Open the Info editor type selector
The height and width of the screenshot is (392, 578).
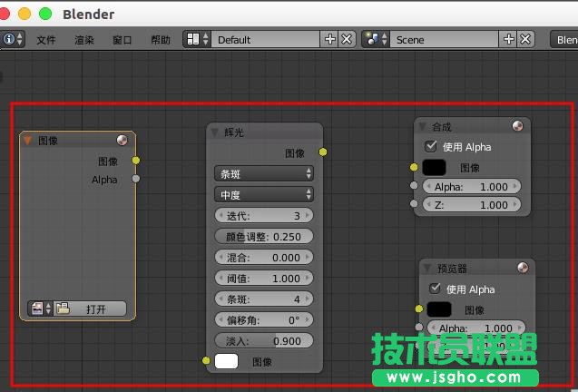(12, 39)
